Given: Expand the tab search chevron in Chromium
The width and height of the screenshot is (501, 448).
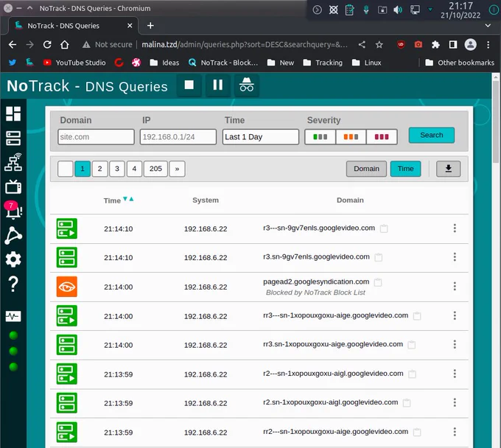Looking at the screenshot, I should [x=488, y=26].
